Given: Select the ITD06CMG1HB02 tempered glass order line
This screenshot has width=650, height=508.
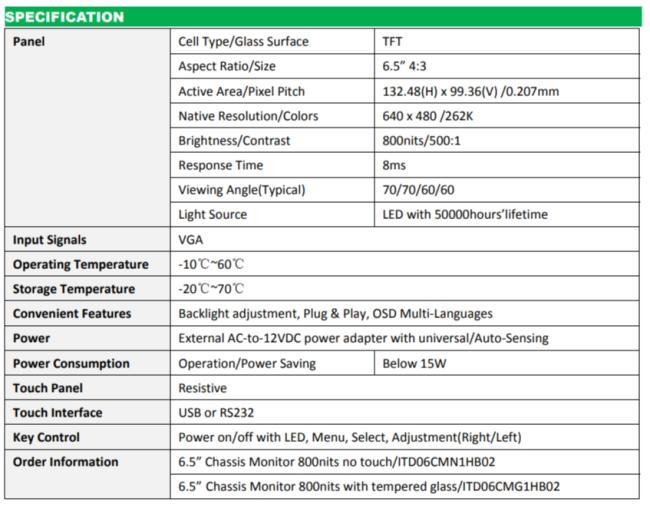Looking at the screenshot, I should point(368,487).
